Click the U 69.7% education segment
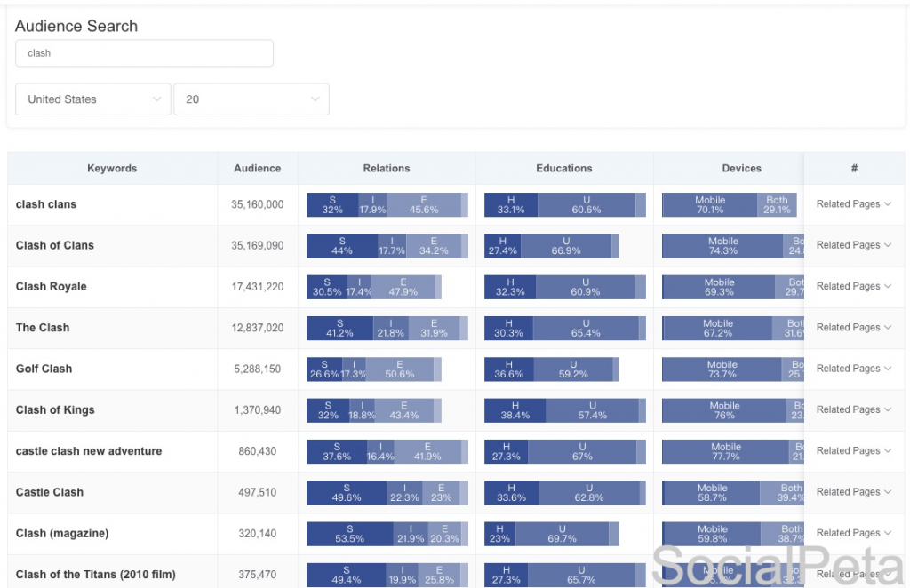Viewport: 910px width, 588px height. click(562, 534)
